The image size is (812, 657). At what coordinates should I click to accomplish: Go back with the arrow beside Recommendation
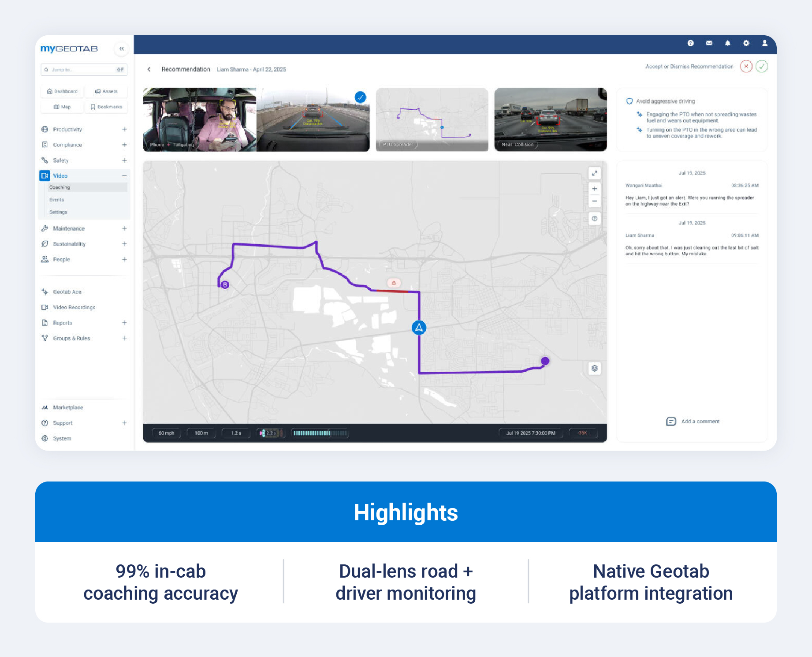pos(149,69)
